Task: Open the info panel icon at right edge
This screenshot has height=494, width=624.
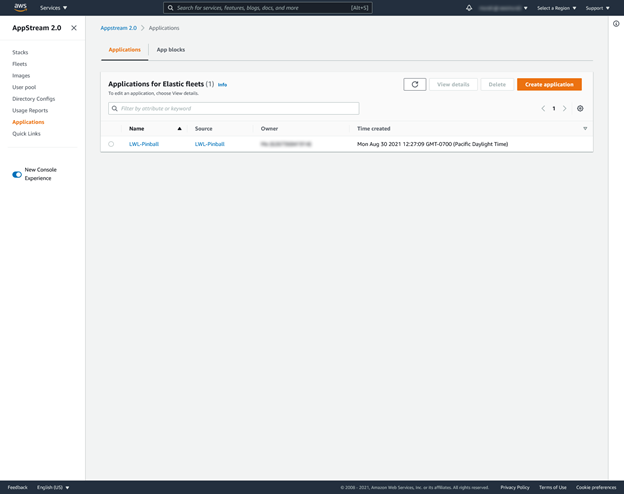Action: tap(616, 24)
